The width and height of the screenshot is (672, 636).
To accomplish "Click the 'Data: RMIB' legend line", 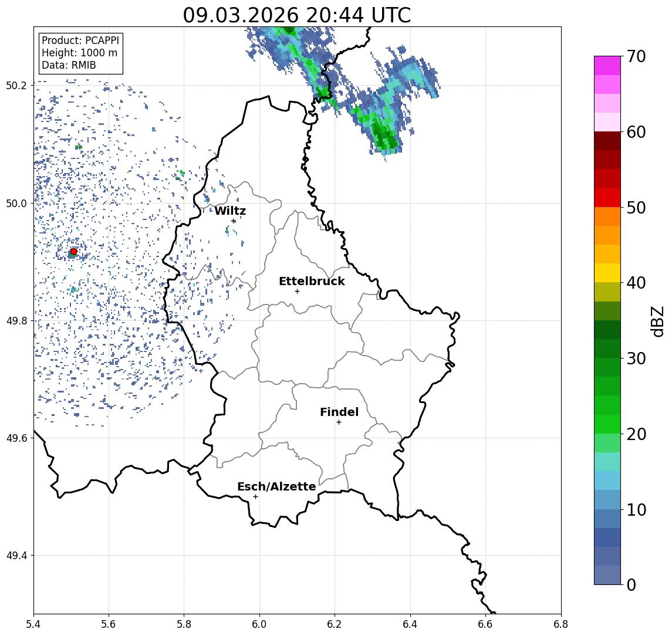I will [69, 65].
